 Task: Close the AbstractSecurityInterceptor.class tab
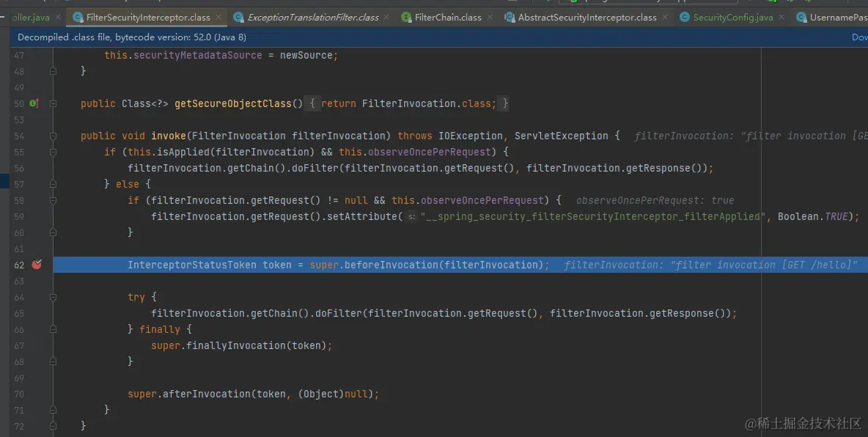coord(665,18)
